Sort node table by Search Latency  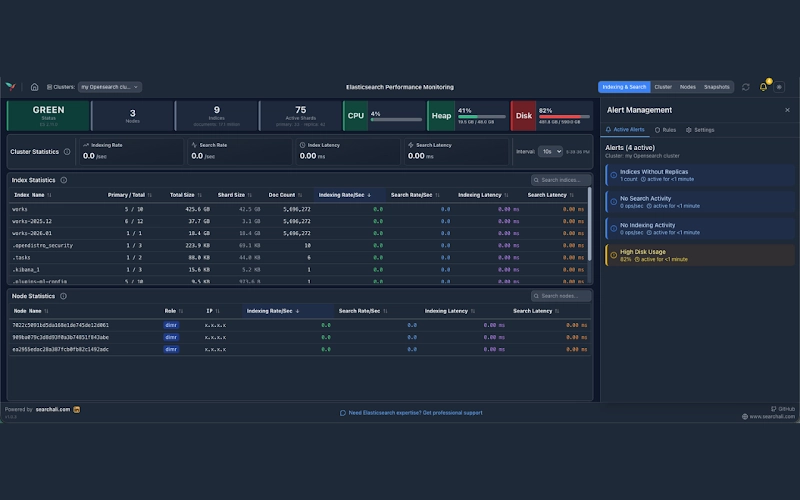point(536,311)
